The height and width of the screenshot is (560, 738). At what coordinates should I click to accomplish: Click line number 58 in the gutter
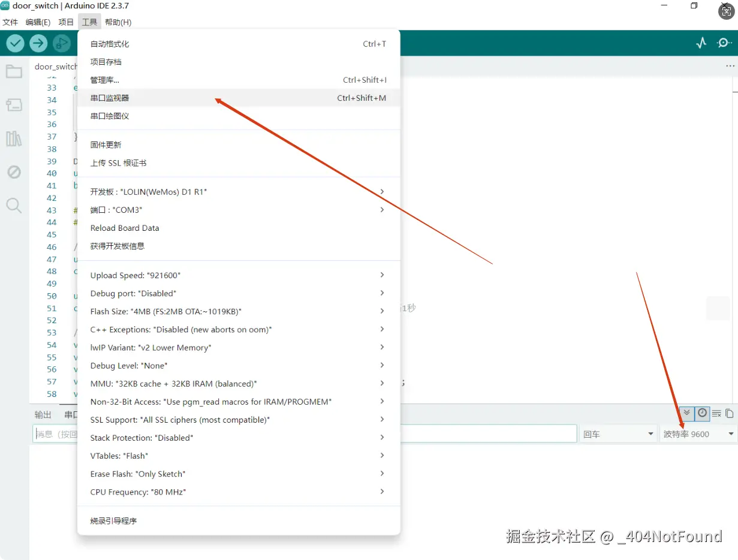pos(52,394)
